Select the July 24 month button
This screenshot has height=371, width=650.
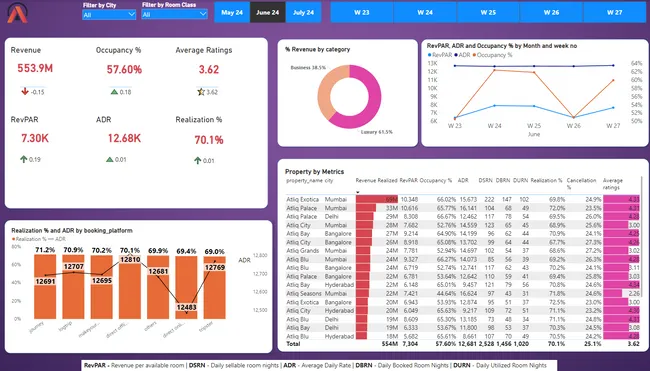pyautogui.click(x=303, y=12)
